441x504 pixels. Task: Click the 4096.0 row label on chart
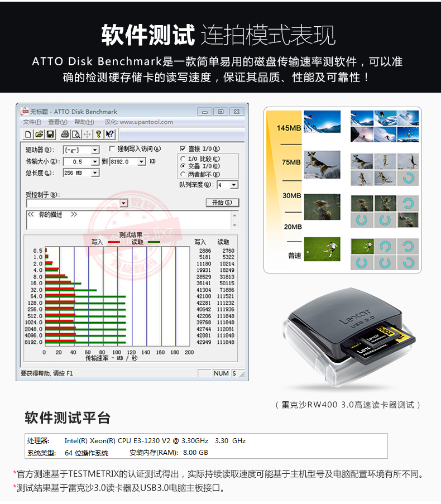pyautogui.click(x=33, y=335)
